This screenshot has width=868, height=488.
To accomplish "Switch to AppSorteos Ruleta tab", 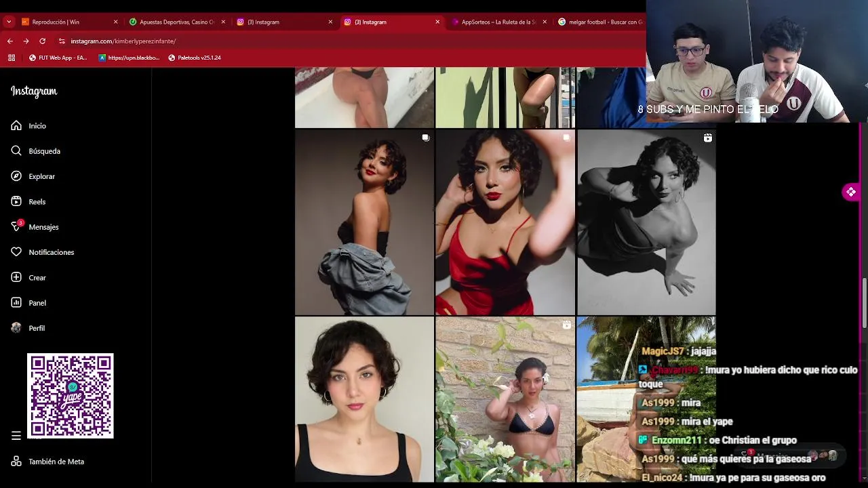I will pos(498,22).
